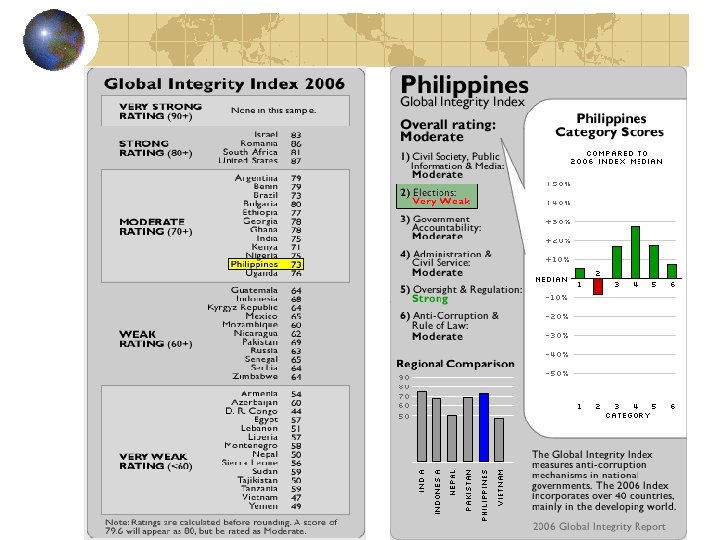The image size is (720, 540).
Task: Click the Armenia row
Action: coord(271,394)
